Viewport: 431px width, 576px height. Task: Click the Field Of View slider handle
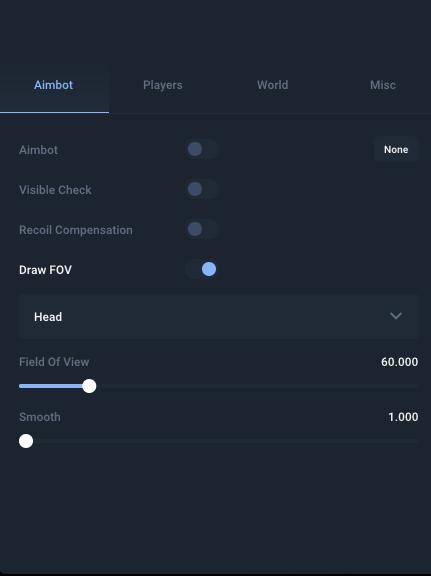click(x=89, y=386)
